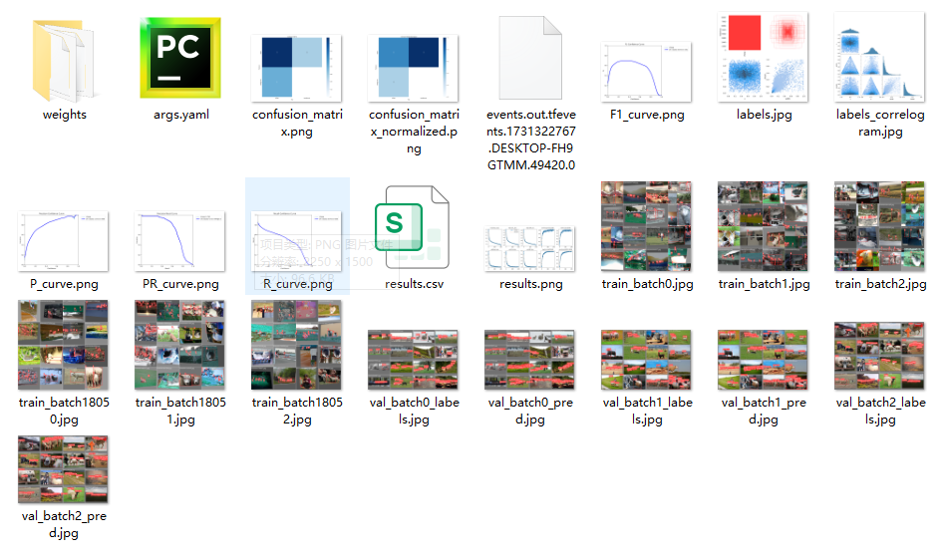Click the 'train_batch0.jpg' file name
The width and height of the screenshot is (942, 560).
[647, 284]
